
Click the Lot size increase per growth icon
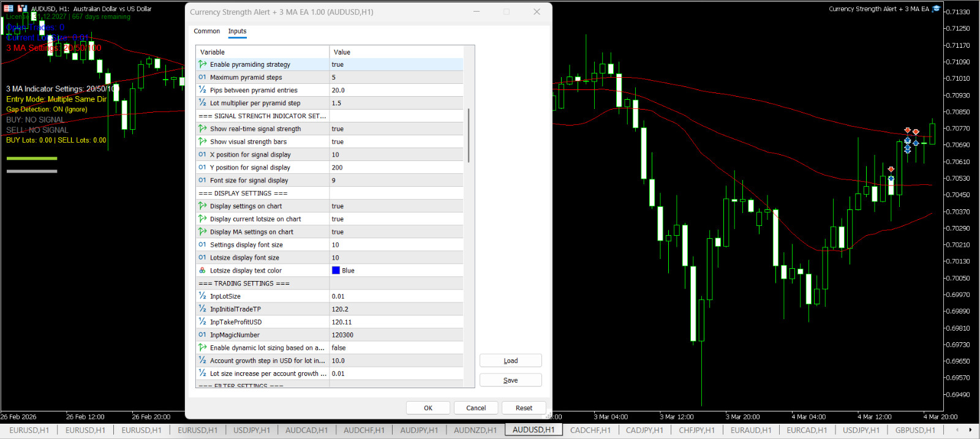[202, 373]
